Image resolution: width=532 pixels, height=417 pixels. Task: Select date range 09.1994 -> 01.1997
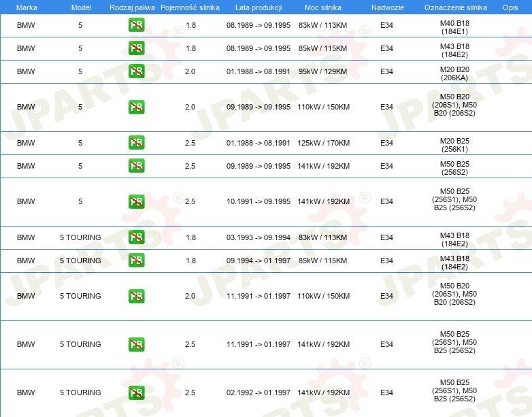(259, 261)
